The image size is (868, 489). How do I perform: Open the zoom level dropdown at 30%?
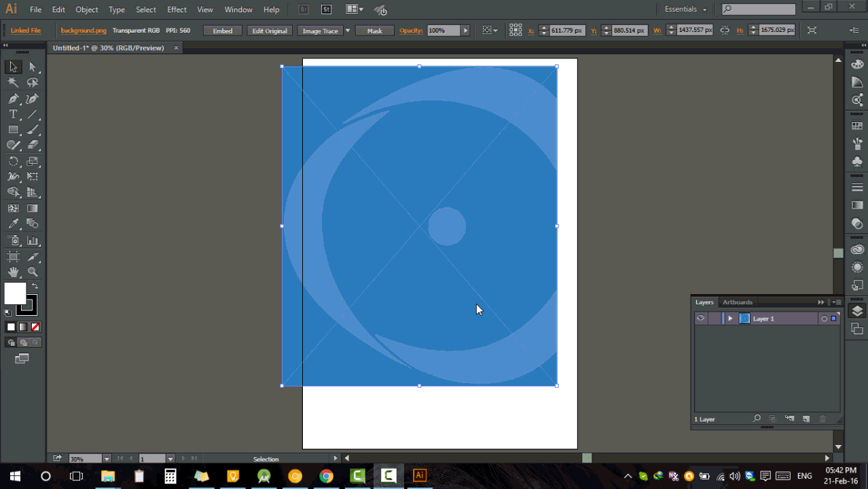click(107, 459)
